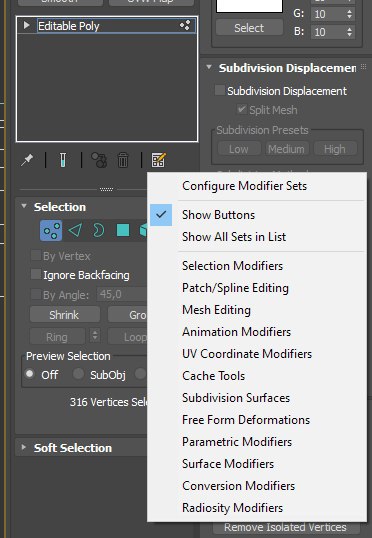Click the Grow button
The height and width of the screenshot is (538, 372).
point(128,315)
